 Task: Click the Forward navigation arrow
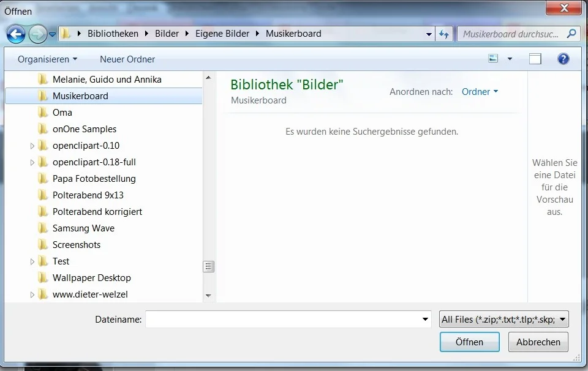(x=37, y=34)
